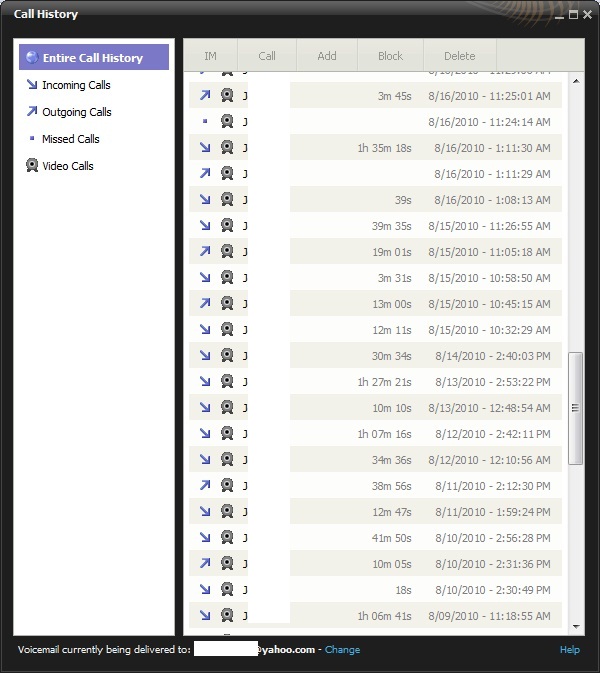Click scrollbar down arrow
The width and height of the screenshot is (600, 673).
[x=576, y=627]
